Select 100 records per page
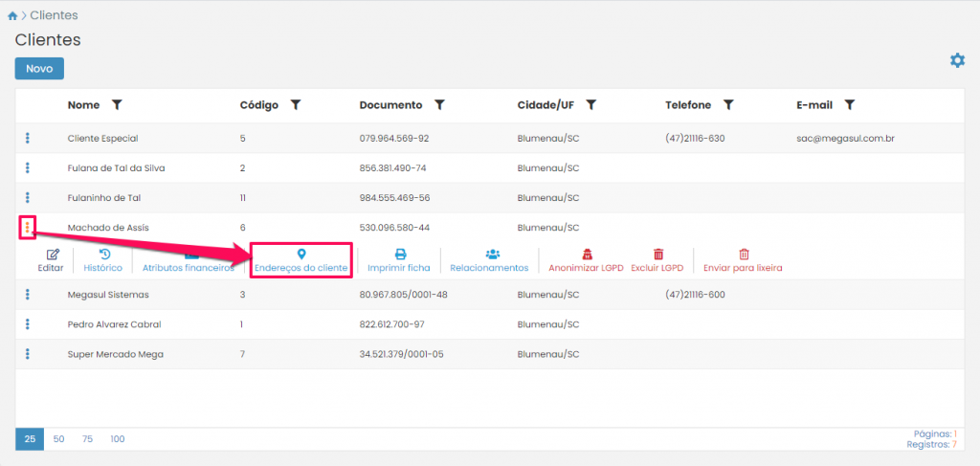Viewport: 980px width, 466px height. coord(117,439)
